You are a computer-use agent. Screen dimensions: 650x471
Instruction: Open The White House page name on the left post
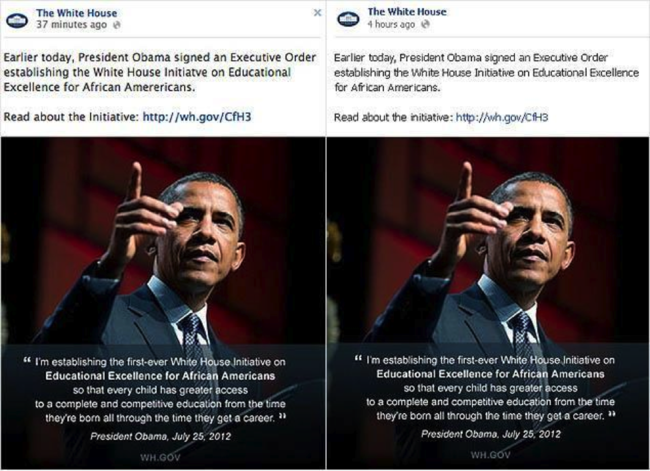click(x=76, y=13)
